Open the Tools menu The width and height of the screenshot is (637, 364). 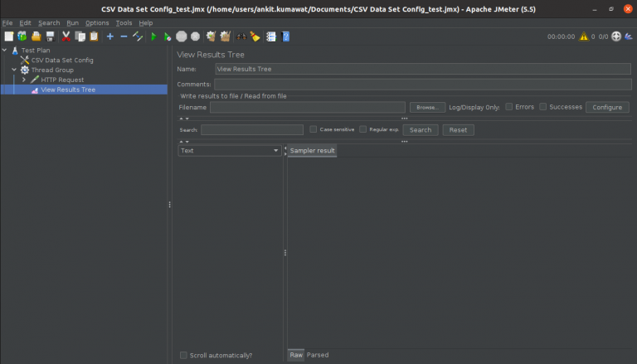pyautogui.click(x=124, y=22)
